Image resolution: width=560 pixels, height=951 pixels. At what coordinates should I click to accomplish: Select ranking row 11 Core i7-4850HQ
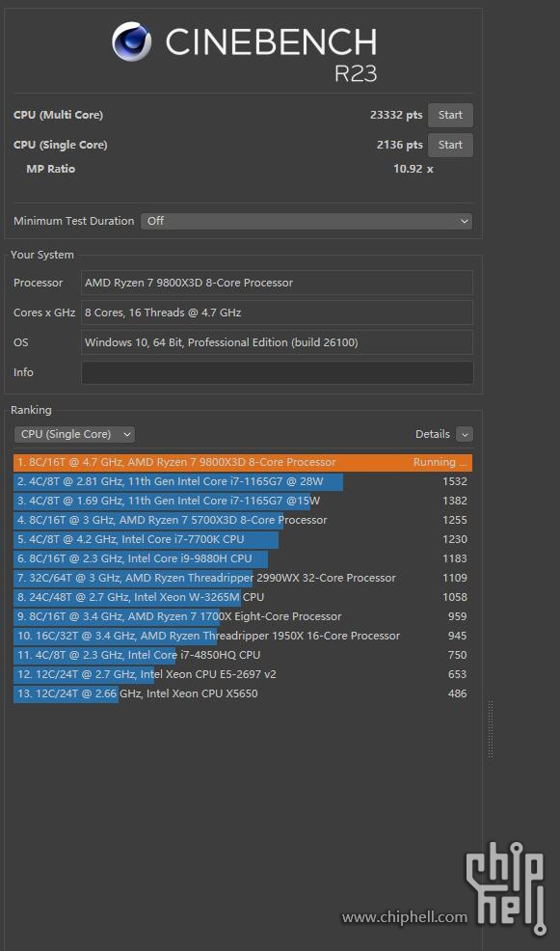[x=243, y=655]
